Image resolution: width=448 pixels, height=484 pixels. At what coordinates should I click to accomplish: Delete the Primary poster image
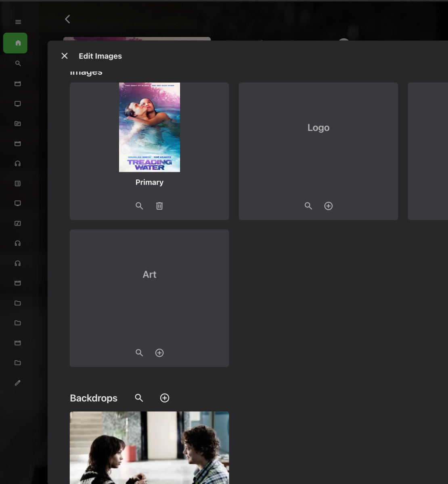coord(159,206)
